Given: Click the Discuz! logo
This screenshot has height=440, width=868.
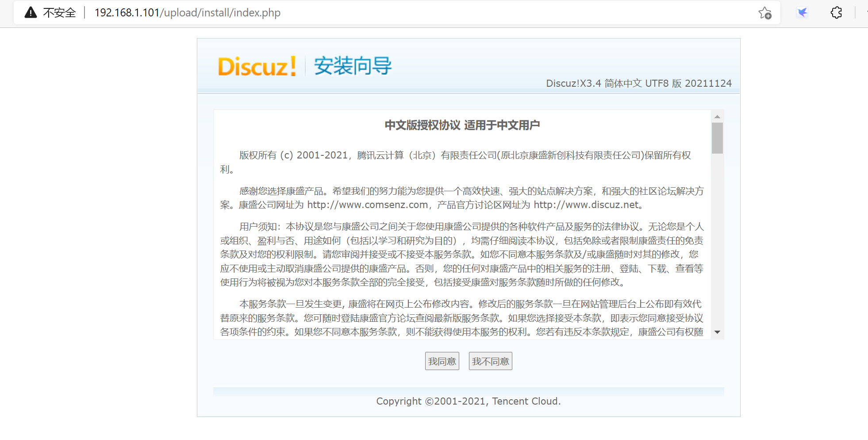Looking at the screenshot, I should tap(257, 66).
